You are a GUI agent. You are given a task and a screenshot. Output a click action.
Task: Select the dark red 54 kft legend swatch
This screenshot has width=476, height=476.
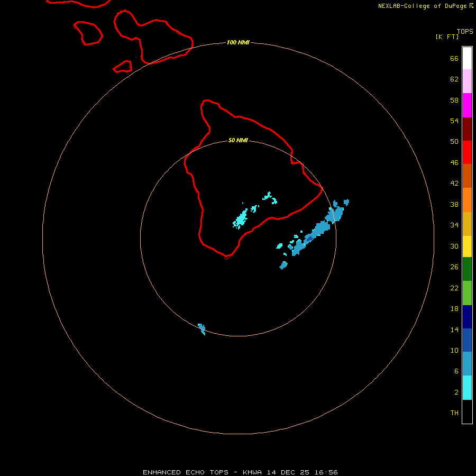click(x=467, y=129)
